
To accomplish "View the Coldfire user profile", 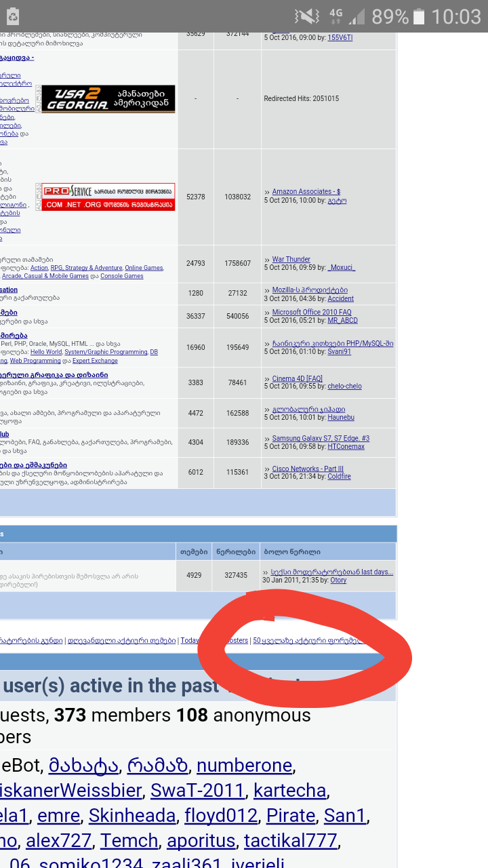I will (x=340, y=477).
